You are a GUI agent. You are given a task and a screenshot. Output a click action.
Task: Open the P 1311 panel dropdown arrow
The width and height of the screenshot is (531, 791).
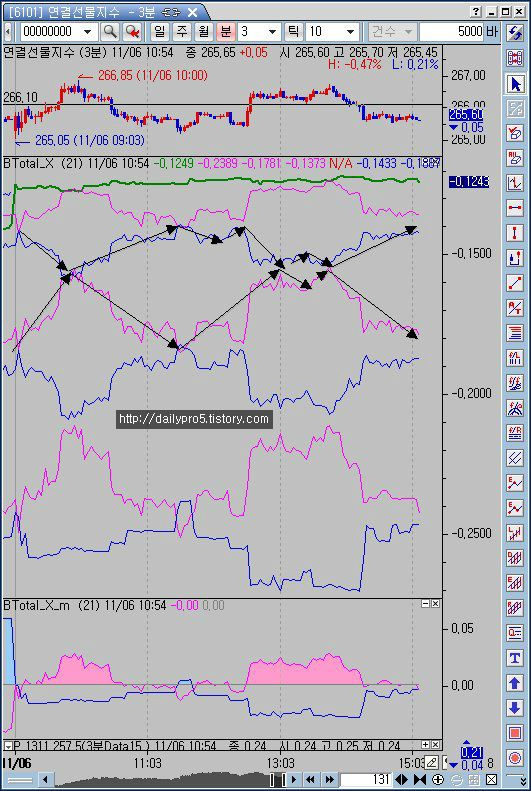click(8, 746)
